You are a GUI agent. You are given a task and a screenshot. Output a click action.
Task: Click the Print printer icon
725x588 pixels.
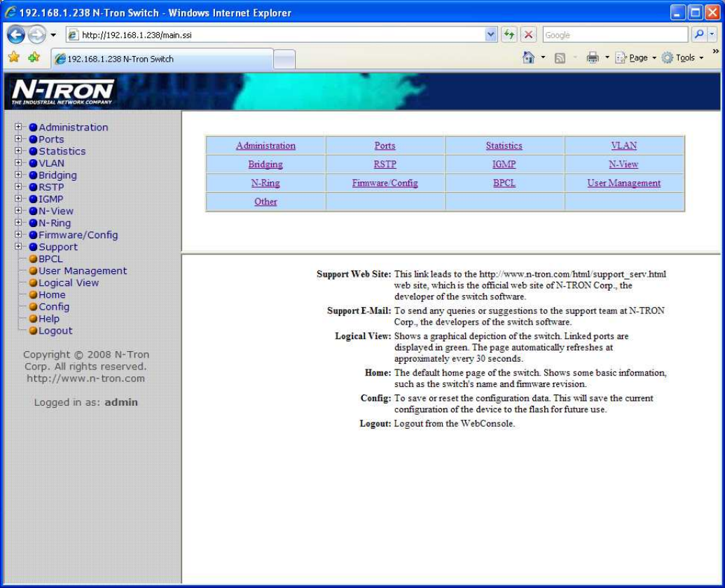[x=593, y=57]
